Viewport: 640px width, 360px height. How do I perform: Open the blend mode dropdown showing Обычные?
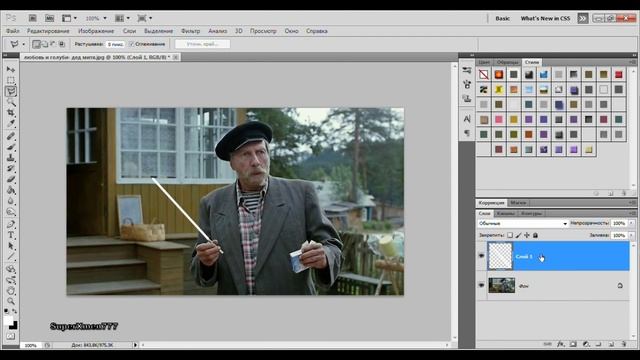[x=522, y=223]
